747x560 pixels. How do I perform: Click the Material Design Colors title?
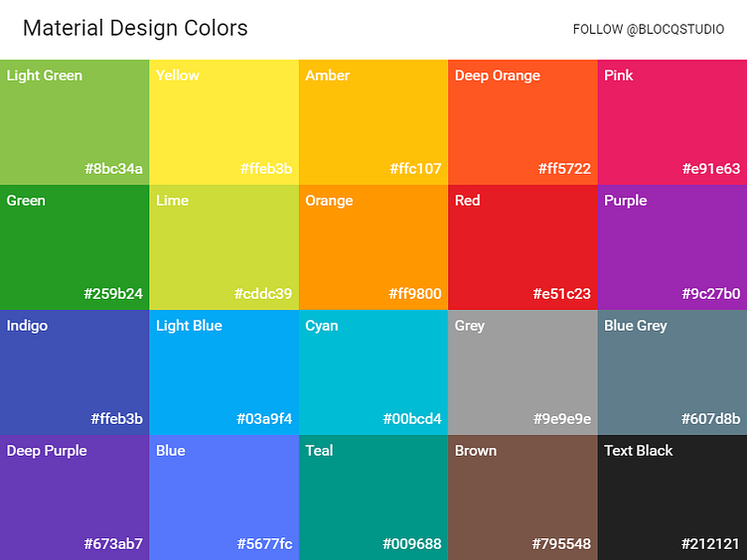pos(135,28)
